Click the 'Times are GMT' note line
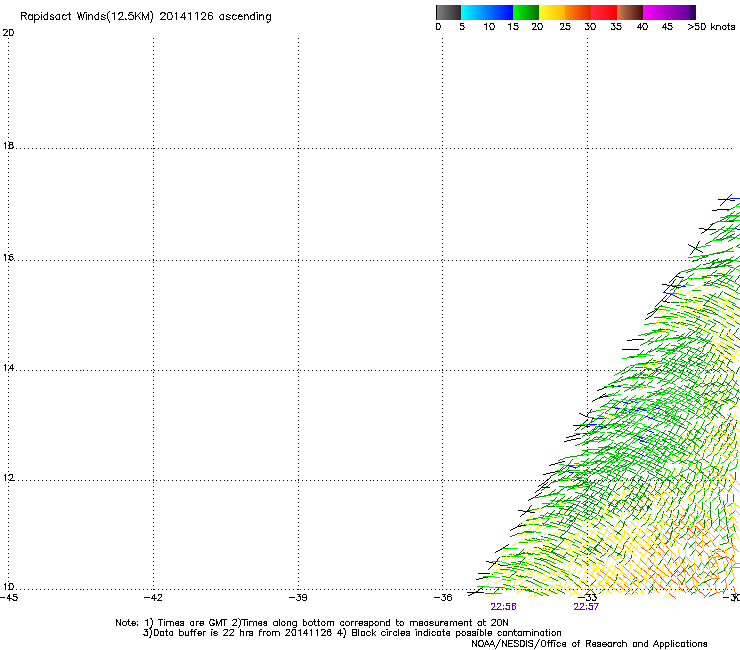This screenshot has height=650, width=740. click(311, 623)
